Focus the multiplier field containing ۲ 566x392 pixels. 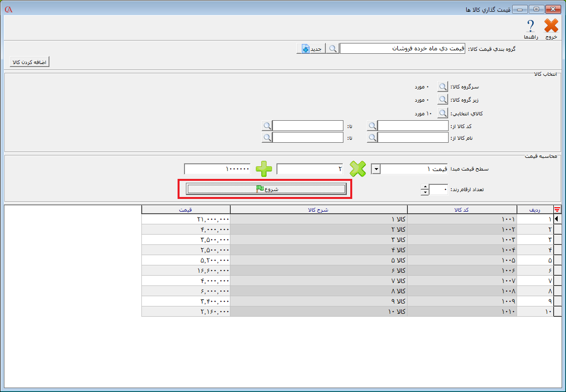[x=310, y=169]
